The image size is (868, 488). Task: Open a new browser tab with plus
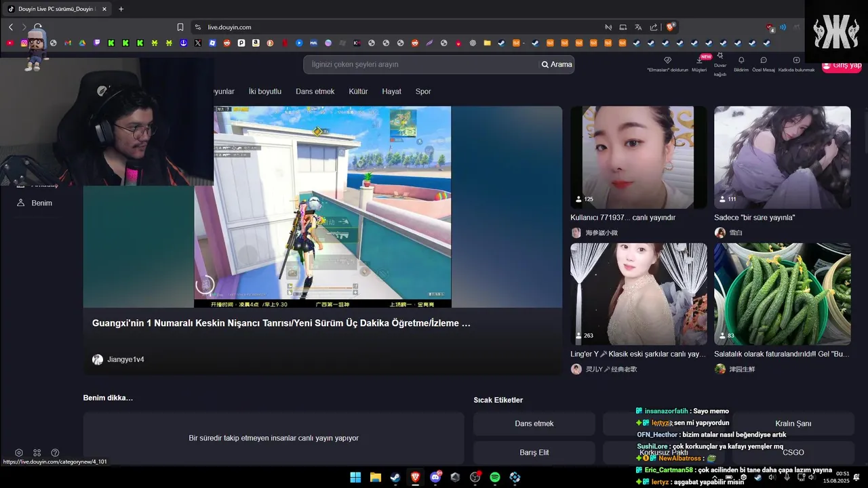121,9
